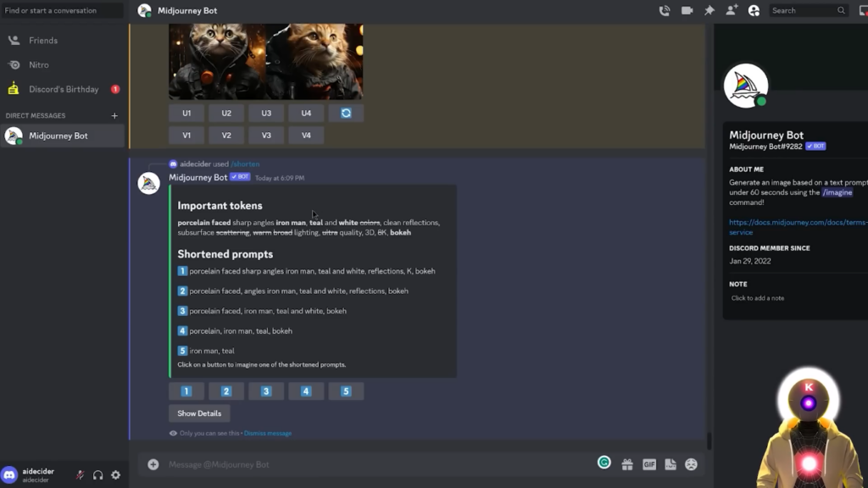This screenshot has height=488, width=868.
Task: Open the emoji picker
Action: point(691,464)
